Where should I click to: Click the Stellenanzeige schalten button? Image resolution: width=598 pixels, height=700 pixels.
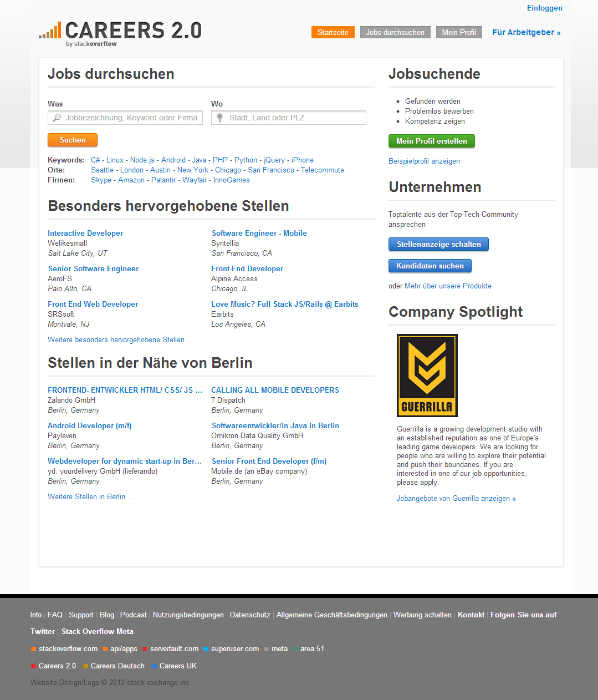439,244
